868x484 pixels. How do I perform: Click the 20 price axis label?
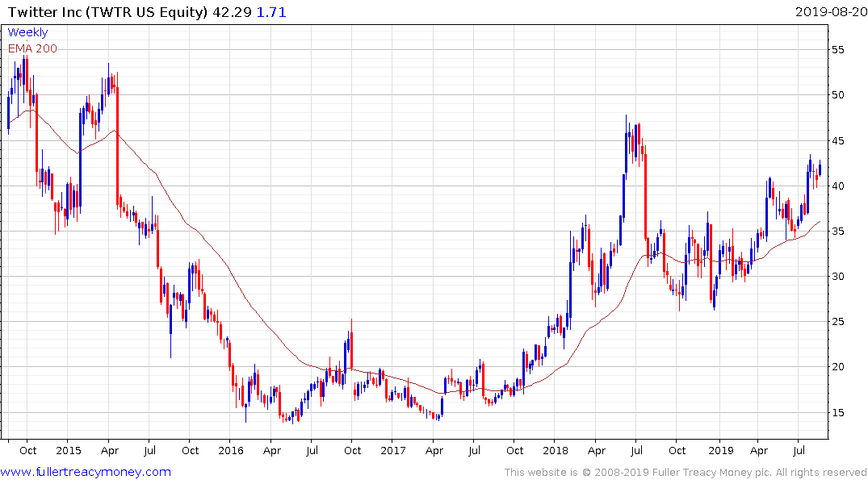(x=837, y=367)
